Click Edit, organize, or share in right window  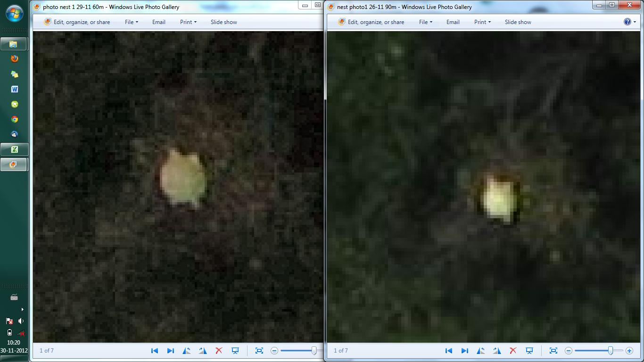point(371,22)
